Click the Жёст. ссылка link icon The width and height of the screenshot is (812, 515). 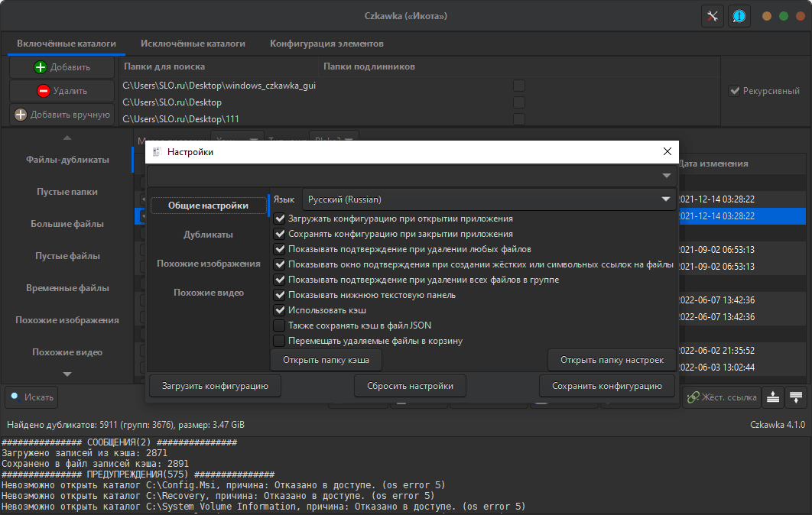pos(693,397)
